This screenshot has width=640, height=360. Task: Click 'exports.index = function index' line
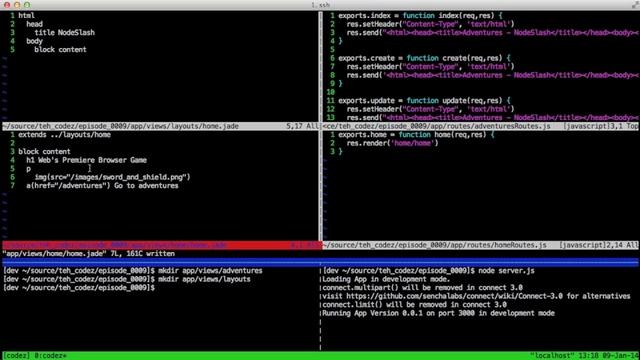(420, 16)
